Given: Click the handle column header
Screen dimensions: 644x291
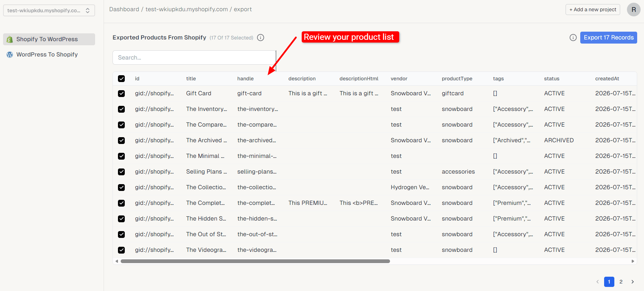Looking at the screenshot, I should (x=245, y=79).
